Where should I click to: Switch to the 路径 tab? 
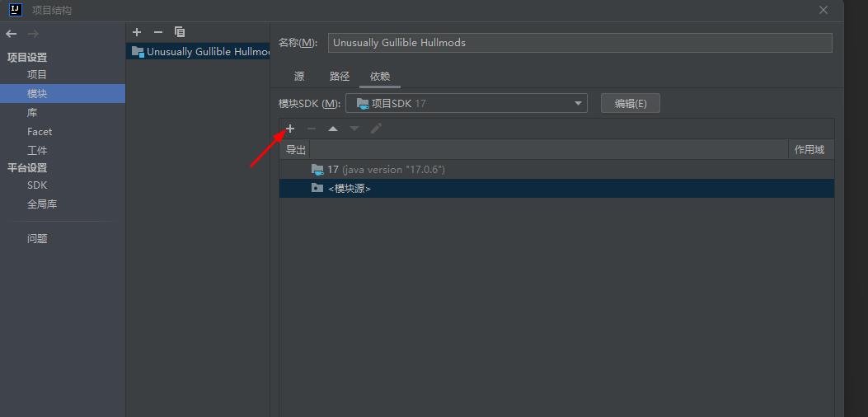coord(340,77)
